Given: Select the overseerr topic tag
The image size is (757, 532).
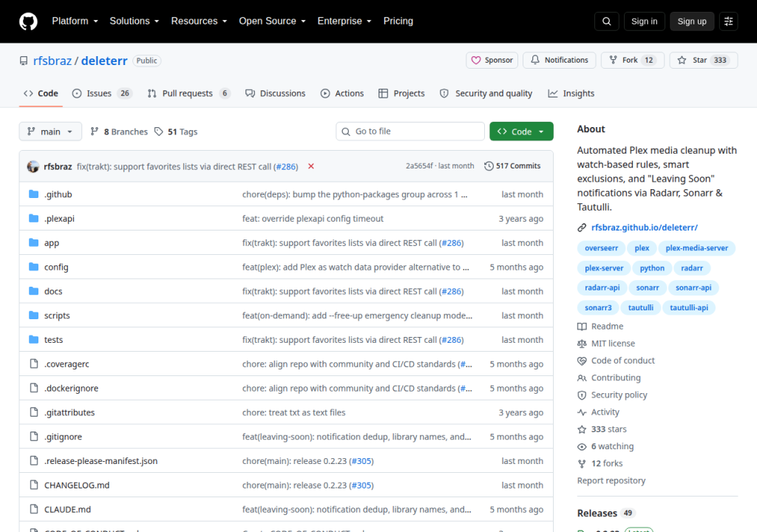Looking at the screenshot, I should tap(601, 248).
